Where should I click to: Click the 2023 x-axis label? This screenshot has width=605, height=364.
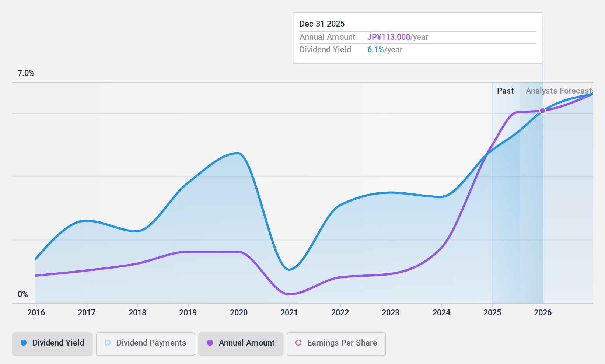[x=391, y=313]
